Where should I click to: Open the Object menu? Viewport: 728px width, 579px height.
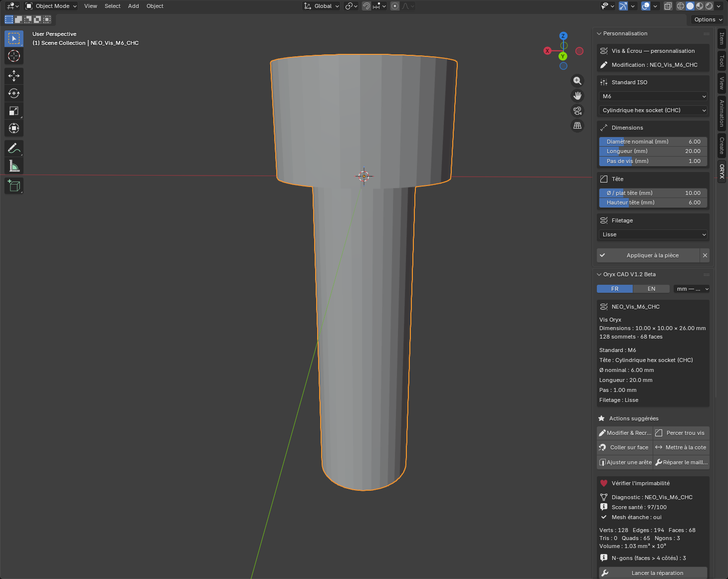coord(155,6)
